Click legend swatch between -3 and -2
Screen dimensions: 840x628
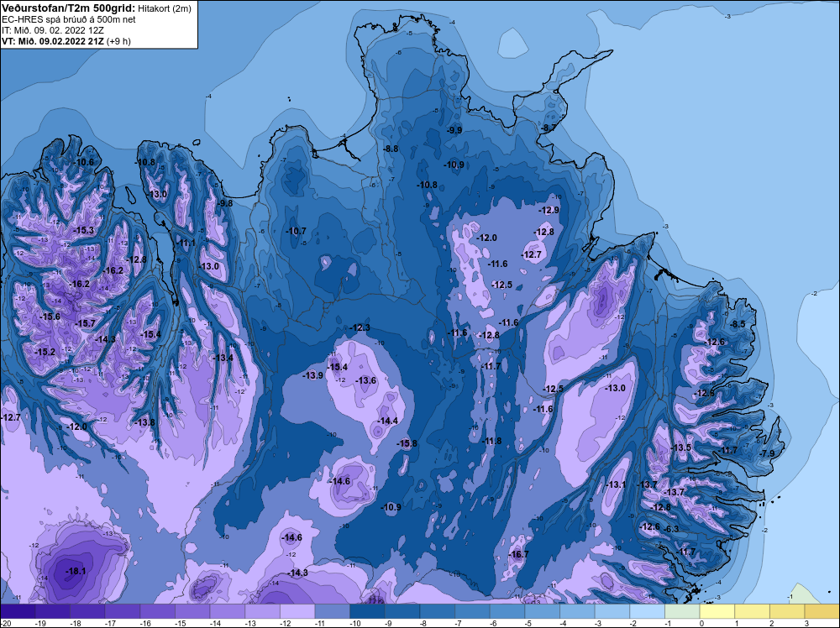pyautogui.click(x=612, y=612)
